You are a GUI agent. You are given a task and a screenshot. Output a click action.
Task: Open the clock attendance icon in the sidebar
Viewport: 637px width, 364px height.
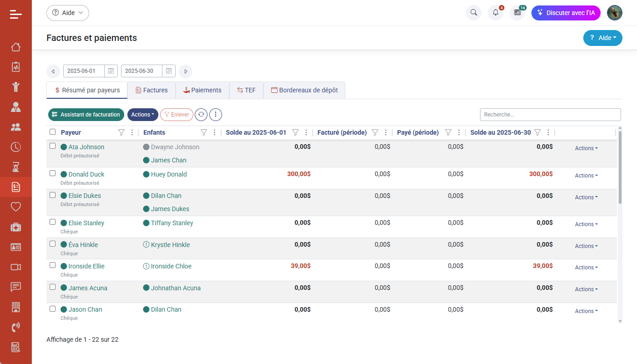click(16, 147)
